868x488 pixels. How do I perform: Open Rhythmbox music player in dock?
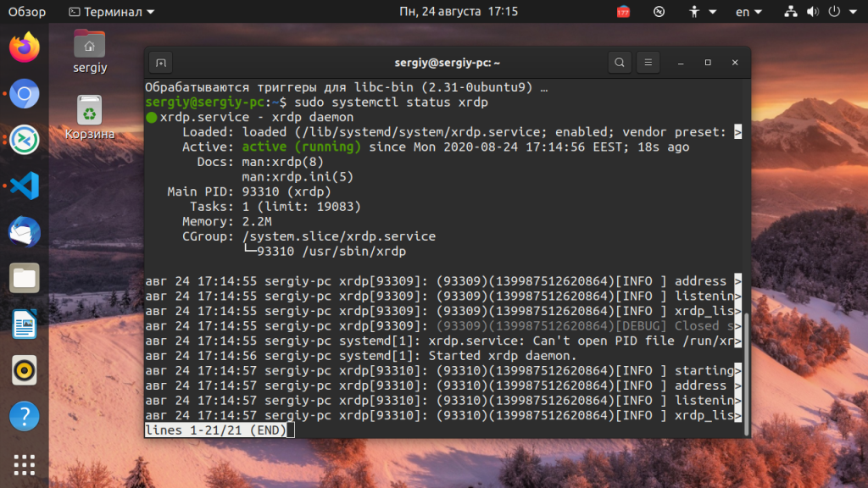(x=25, y=369)
